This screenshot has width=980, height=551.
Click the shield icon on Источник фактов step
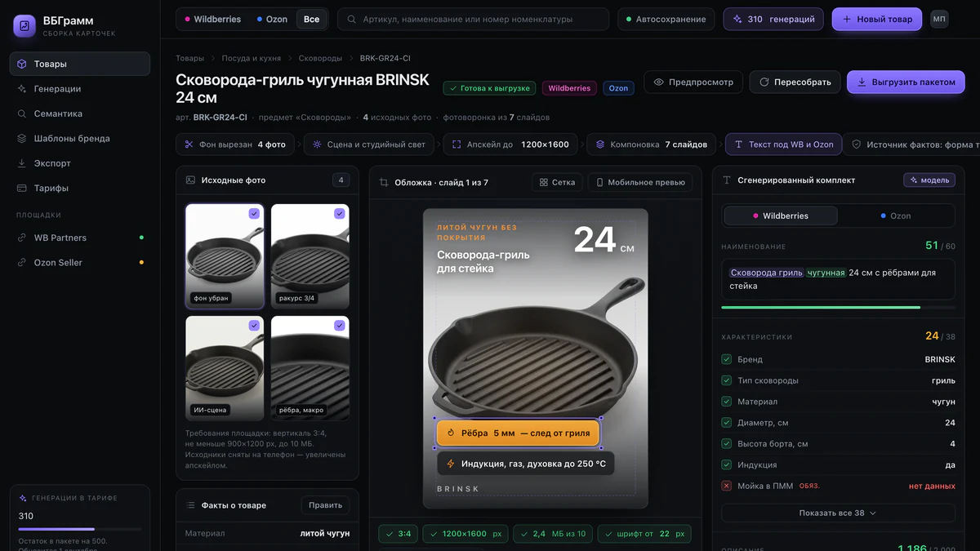tap(857, 144)
